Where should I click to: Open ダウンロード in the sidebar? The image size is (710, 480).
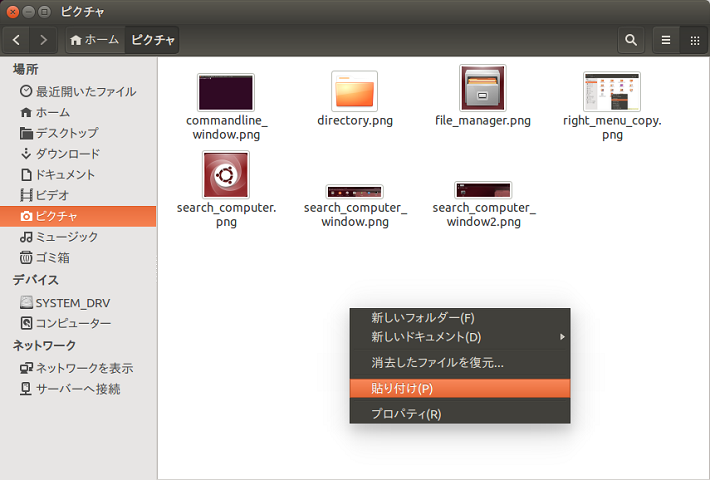(x=78, y=154)
